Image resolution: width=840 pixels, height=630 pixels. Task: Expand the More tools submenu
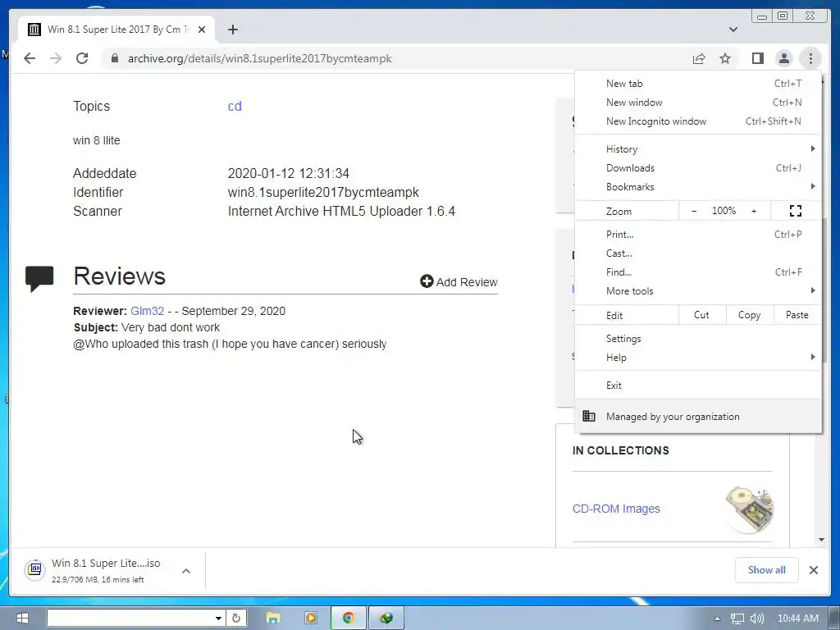pyautogui.click(x=698, y=291)
